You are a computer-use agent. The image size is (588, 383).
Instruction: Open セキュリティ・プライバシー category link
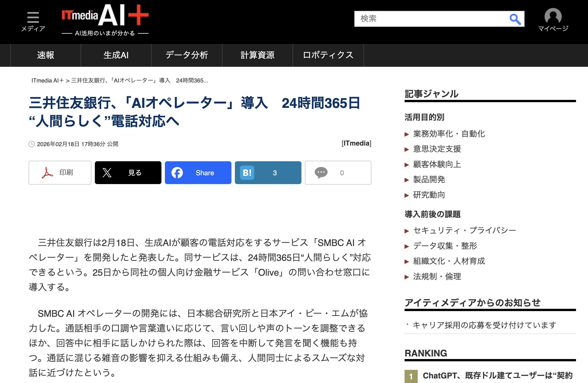[x=464, y=230]
